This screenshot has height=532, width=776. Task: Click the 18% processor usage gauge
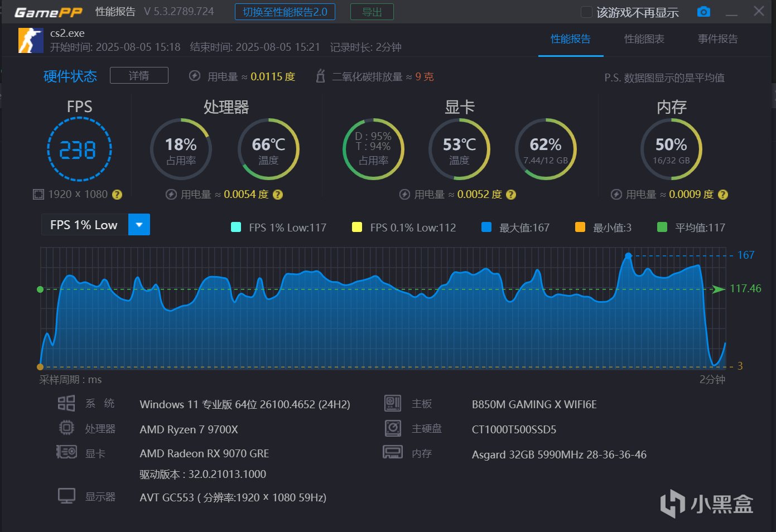(181, 149)
